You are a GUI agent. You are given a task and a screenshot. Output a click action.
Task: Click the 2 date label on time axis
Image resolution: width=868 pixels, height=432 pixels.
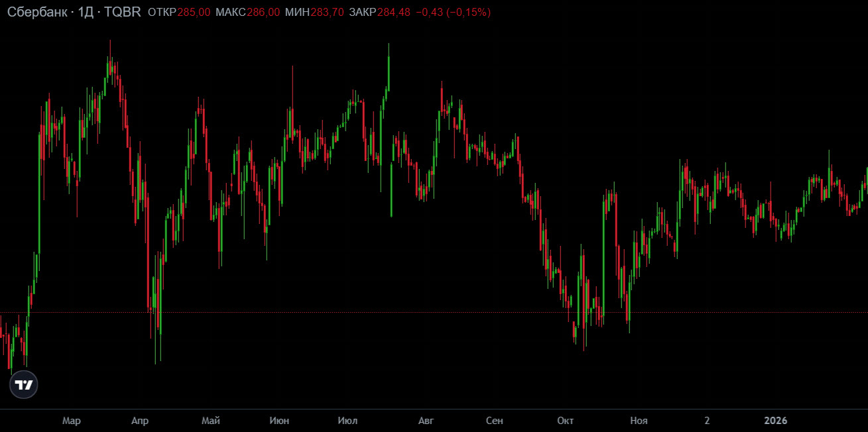coord(707,421)
